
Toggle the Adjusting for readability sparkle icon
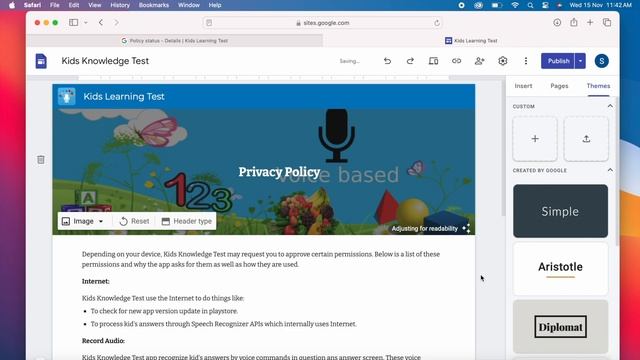tap(467, 229)
